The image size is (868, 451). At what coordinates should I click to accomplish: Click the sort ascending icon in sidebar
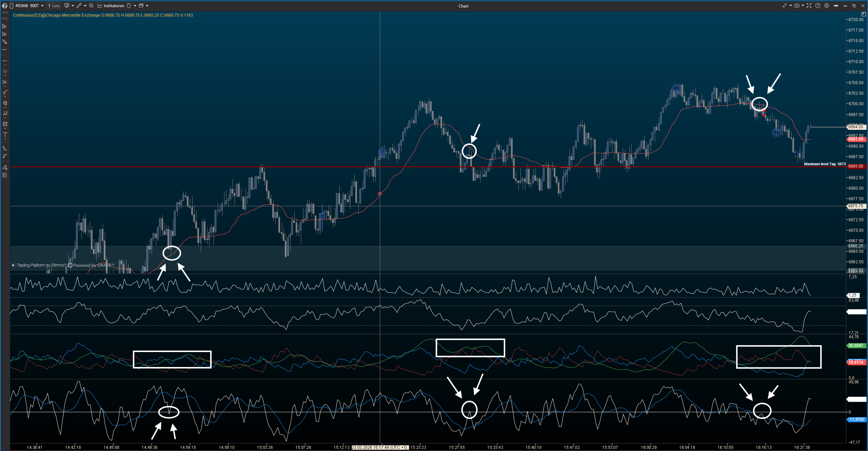tap(5, 148)
